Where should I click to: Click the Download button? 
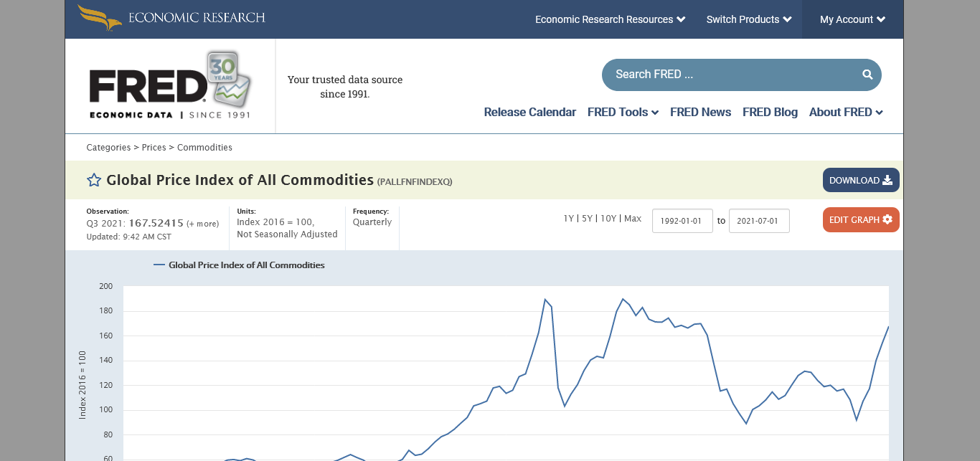(860, 180)
